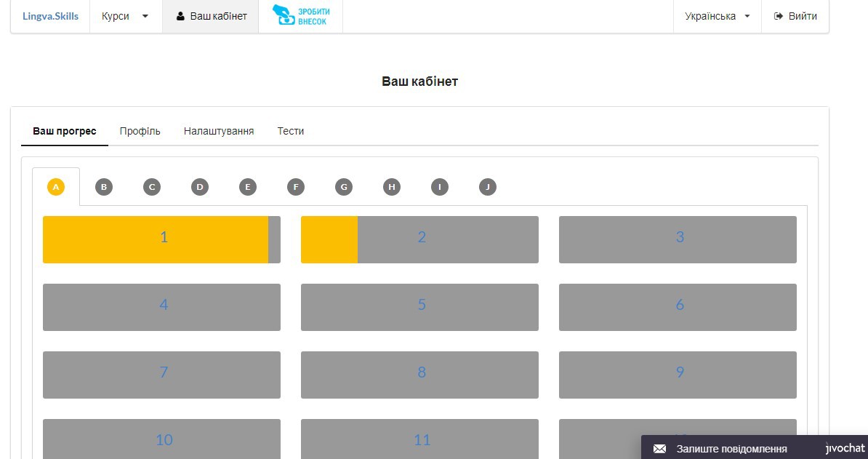Open the Тести tab

[291, 131]
